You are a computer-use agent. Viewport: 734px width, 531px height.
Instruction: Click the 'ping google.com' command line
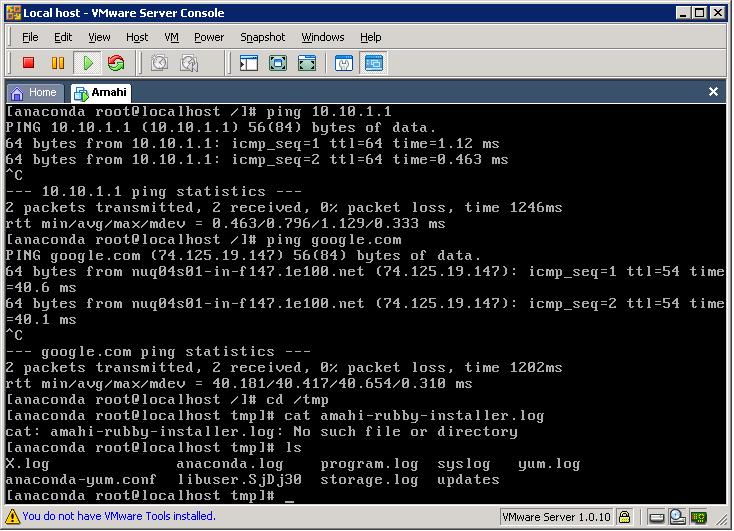pyautogui.click(x=204, y=240)
